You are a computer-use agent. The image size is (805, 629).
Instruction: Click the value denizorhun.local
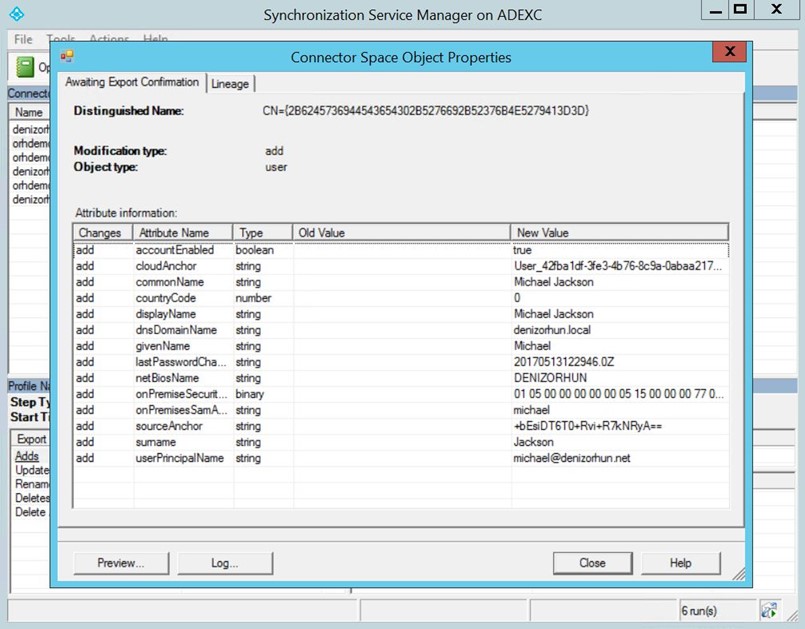[552, 330]
